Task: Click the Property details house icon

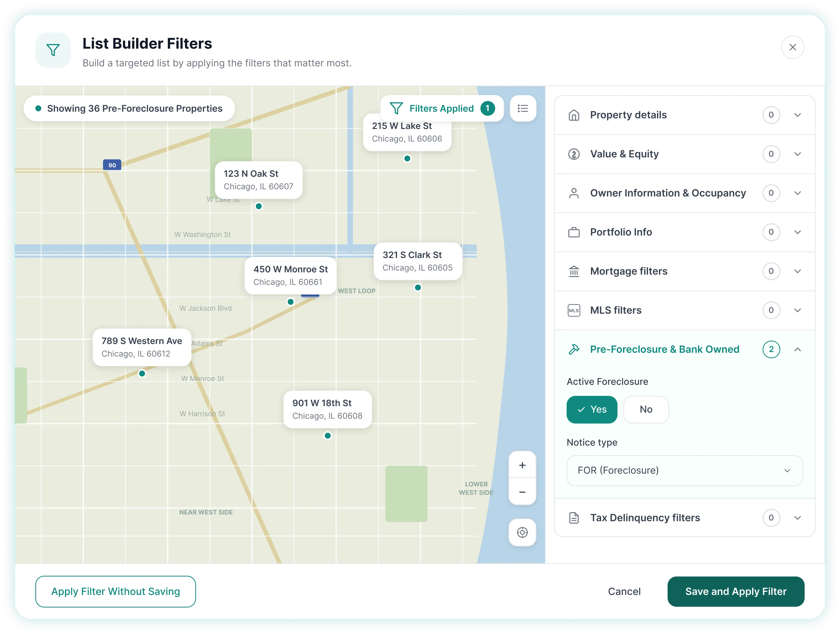Action: [x=573, y=115]
